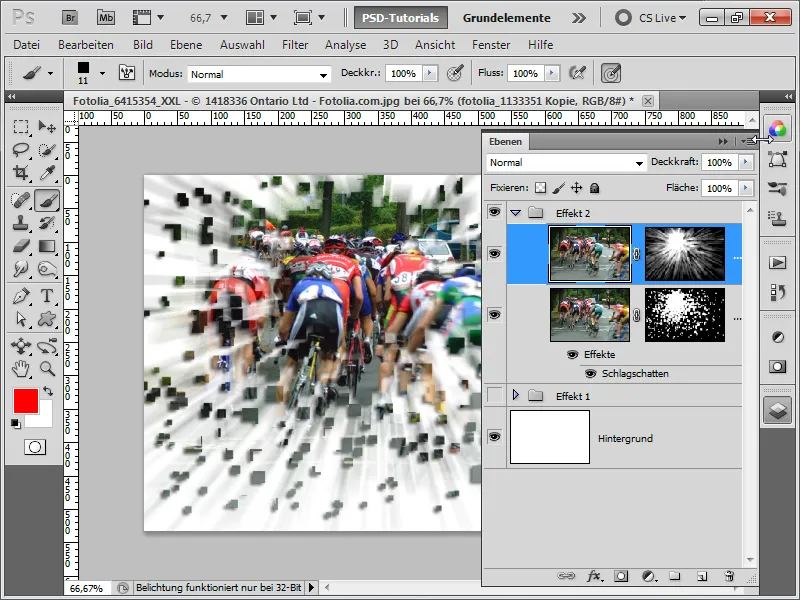
Task: Create a new adjustment layer
Action: point(648,576)
